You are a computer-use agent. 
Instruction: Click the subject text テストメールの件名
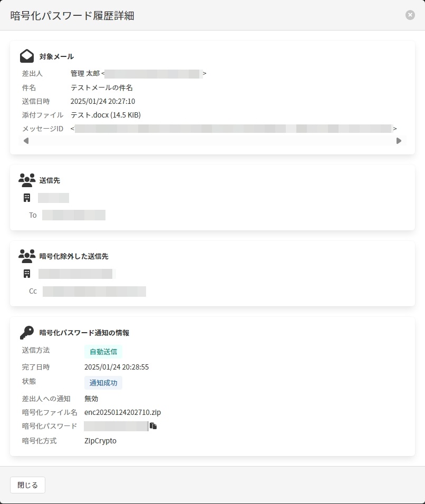coord(102,88)
